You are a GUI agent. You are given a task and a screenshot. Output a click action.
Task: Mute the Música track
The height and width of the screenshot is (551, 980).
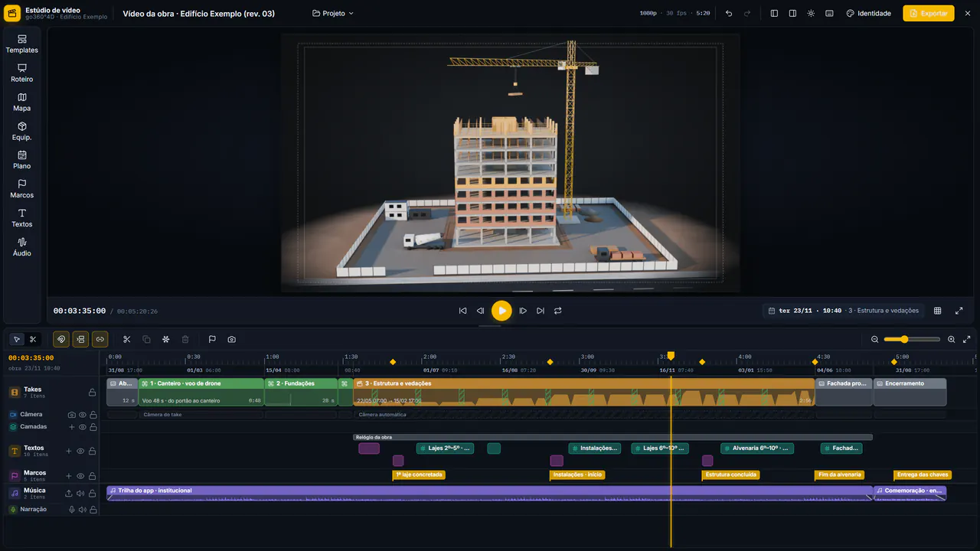80,494
